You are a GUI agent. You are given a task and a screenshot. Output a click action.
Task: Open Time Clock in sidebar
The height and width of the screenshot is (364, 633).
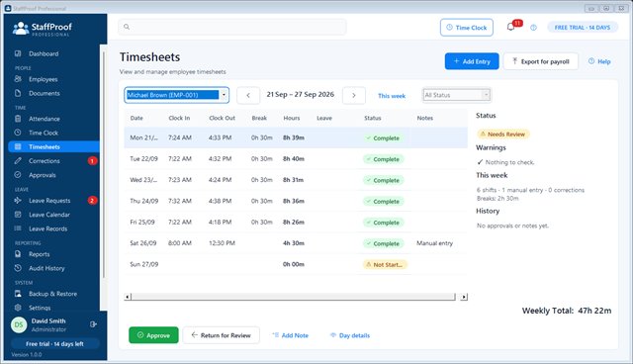44,133
